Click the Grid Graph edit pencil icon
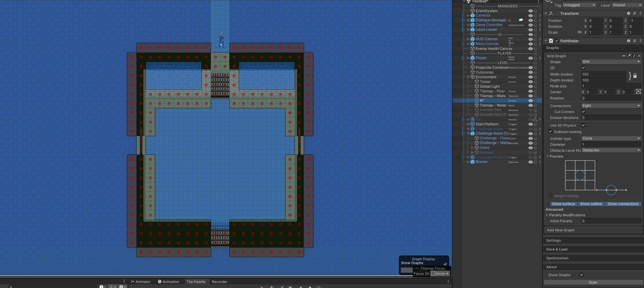The height and width of the screenshot is (288, 644). (x=629, y=56)
